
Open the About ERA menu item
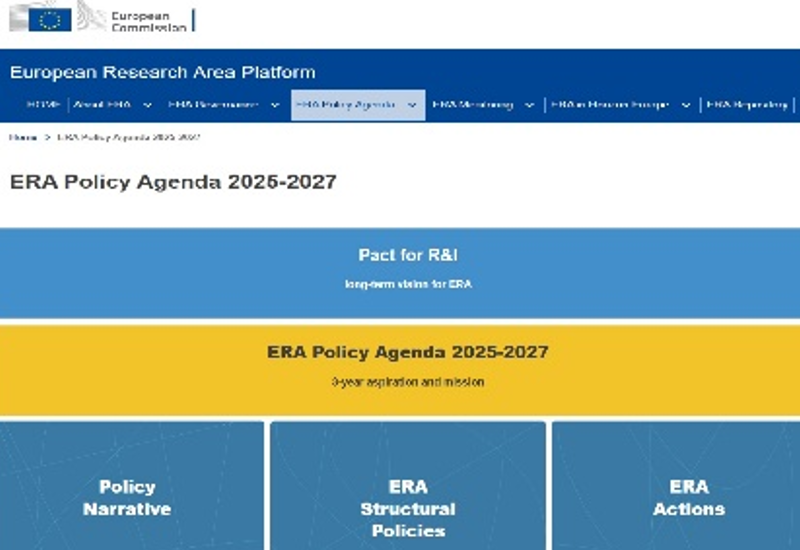pos(102,105)
